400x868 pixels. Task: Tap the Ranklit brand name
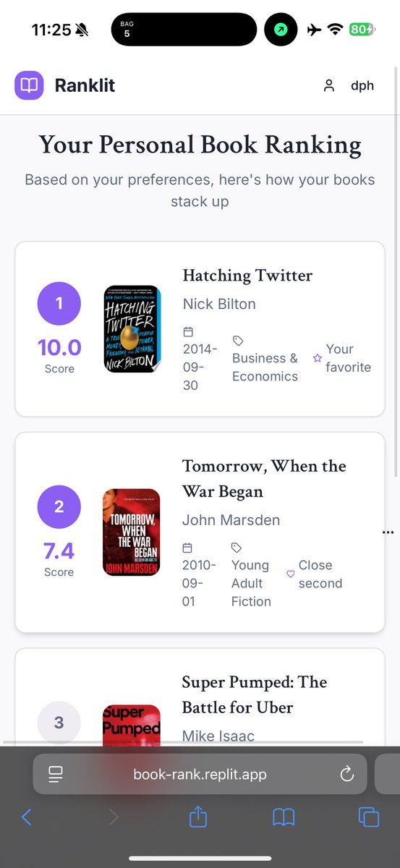85,85
